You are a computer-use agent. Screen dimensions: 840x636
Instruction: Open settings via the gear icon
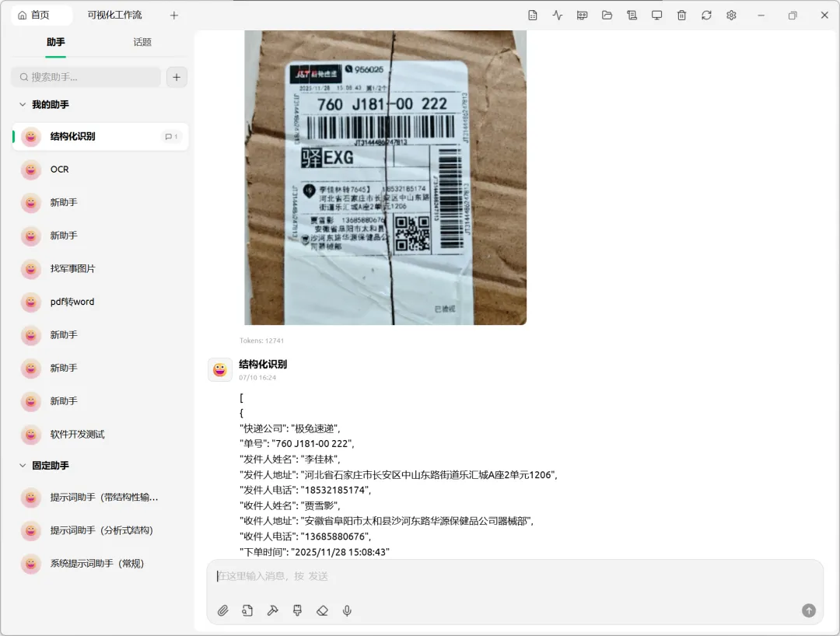pos(731,16)
